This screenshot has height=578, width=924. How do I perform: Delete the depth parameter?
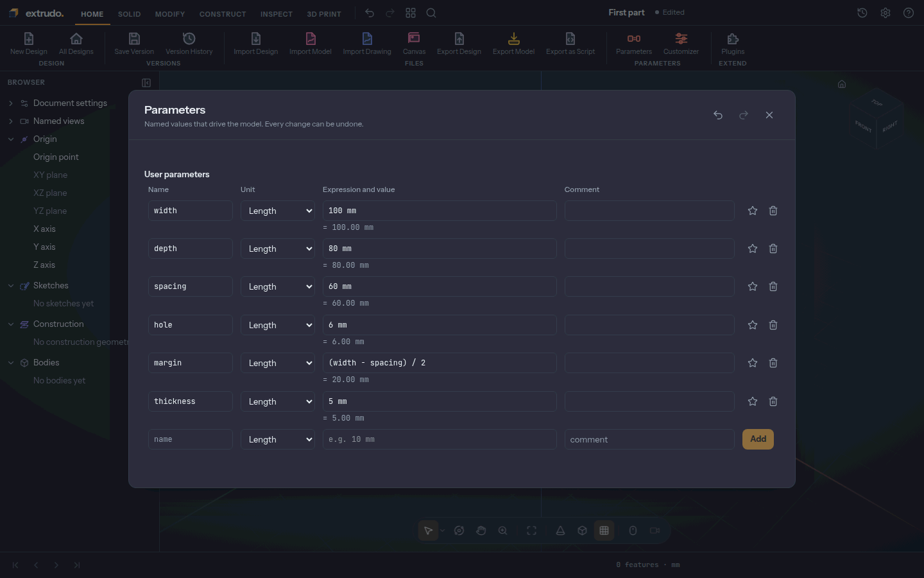pos(773,249)
